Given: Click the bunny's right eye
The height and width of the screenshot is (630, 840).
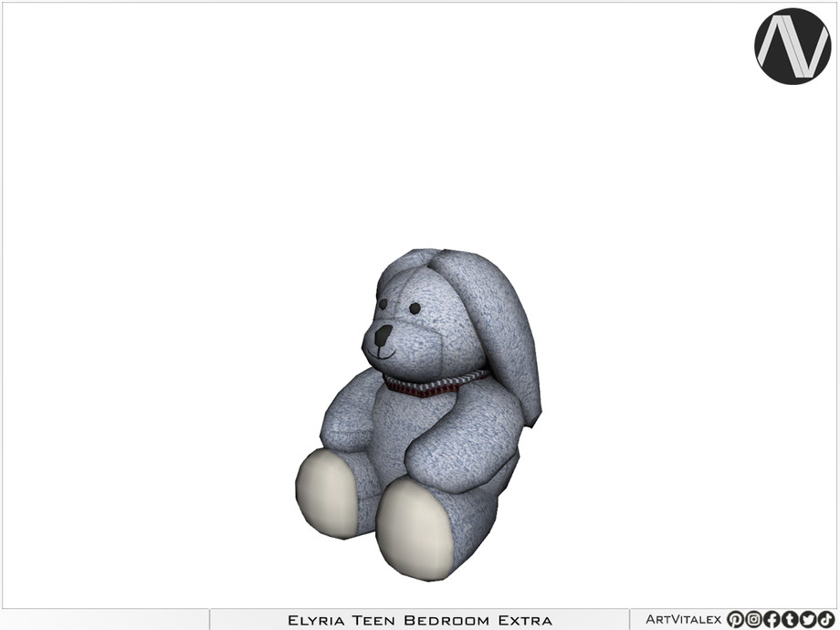Looking at the screenshot, I should click(415, 308).
